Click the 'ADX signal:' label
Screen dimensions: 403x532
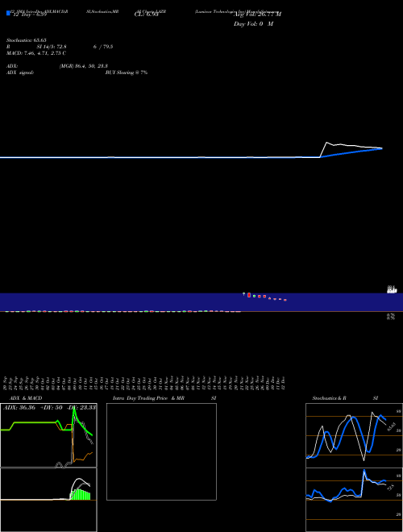[20, 73]
